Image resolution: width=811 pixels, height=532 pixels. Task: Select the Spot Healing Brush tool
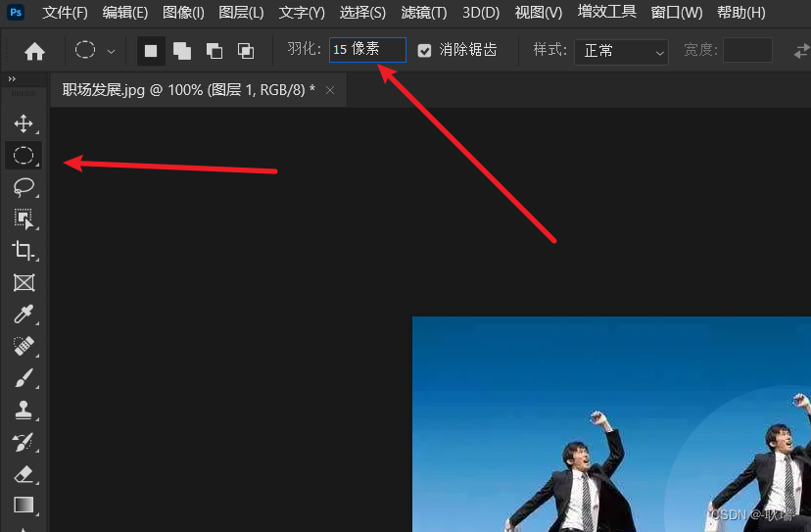(x=24, y=346)
